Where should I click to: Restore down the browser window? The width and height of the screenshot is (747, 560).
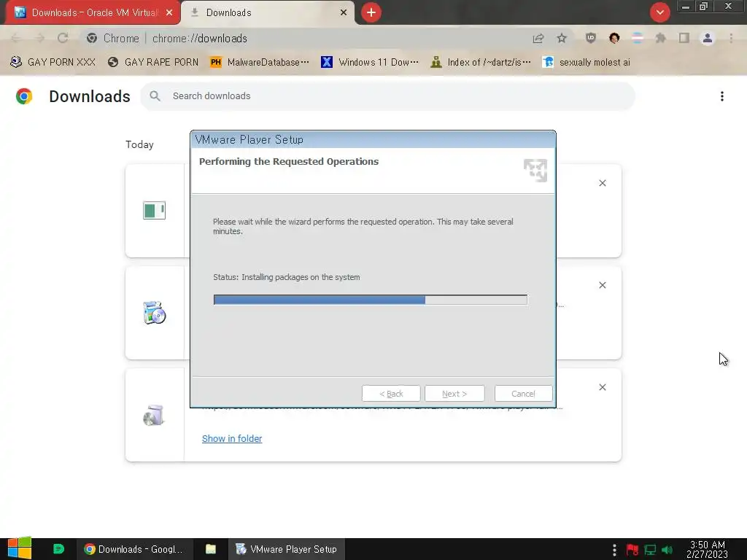[704, 7]
